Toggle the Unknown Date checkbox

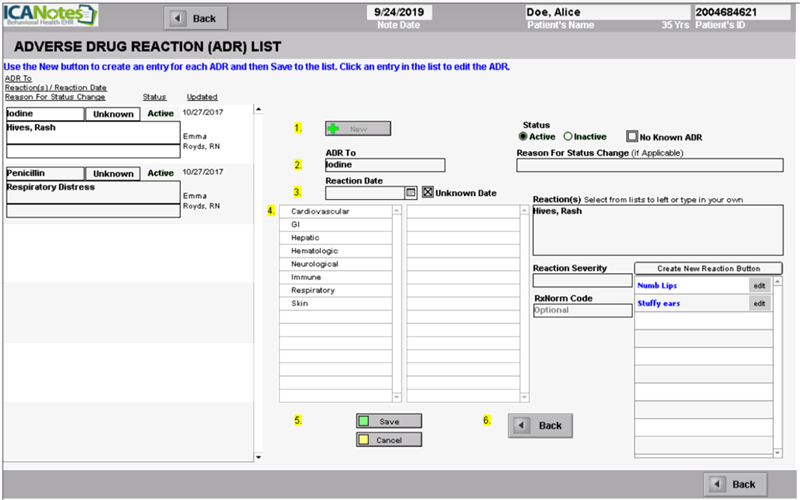click(x=427, y=192)
